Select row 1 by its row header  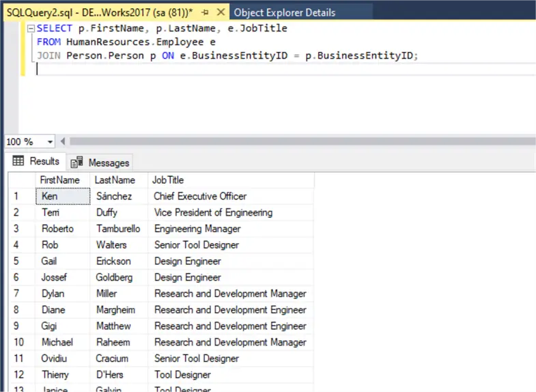pos(20,196)
